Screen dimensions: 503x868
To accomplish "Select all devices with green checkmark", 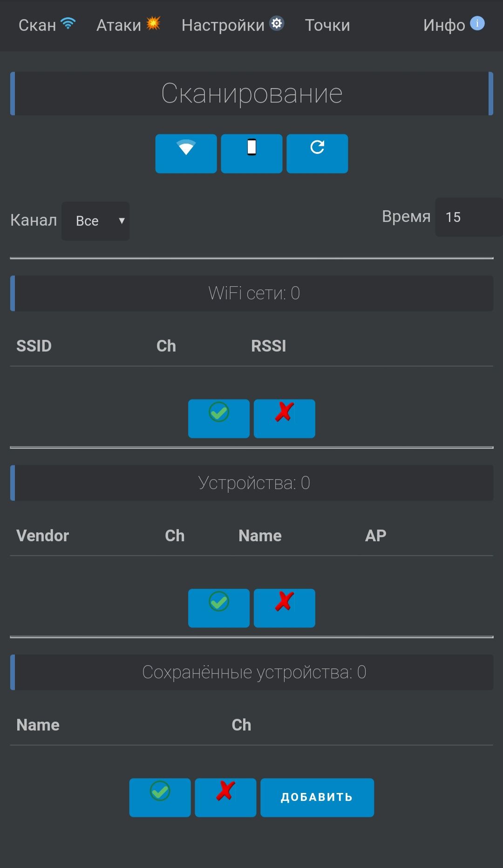I will [x=218, y=608].
